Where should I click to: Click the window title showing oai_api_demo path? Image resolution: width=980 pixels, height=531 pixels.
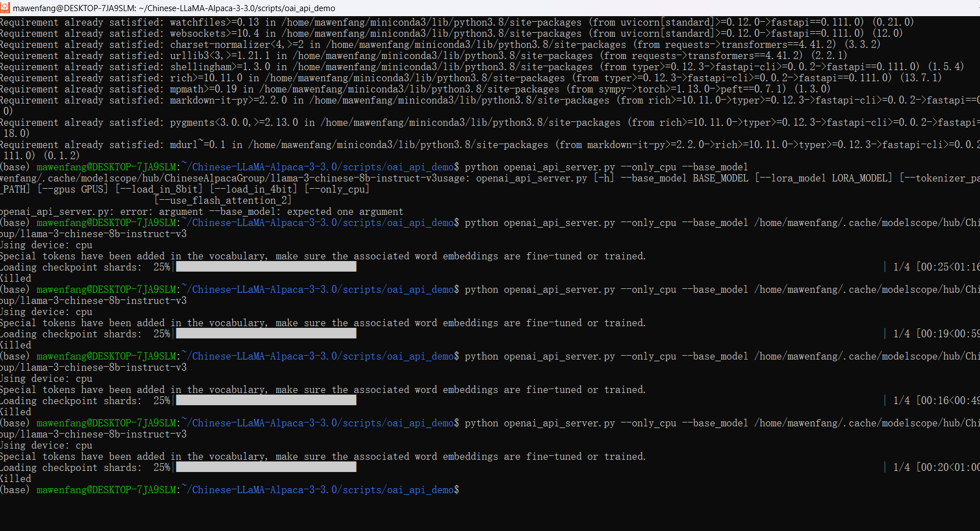click(174, 8)
